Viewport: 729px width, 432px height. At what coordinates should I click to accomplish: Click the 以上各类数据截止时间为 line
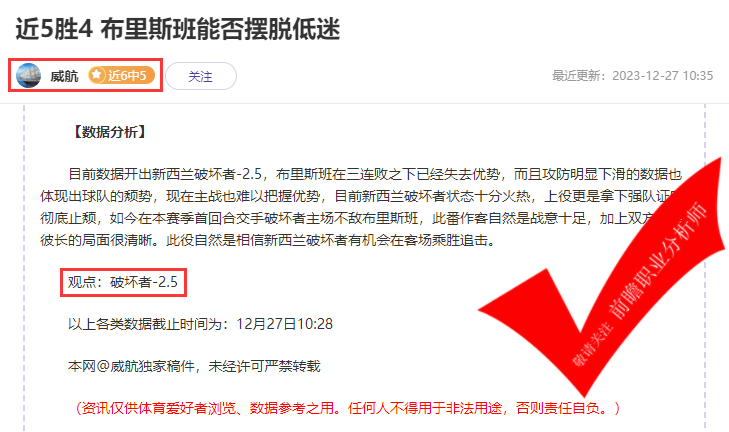pos(200,324)
